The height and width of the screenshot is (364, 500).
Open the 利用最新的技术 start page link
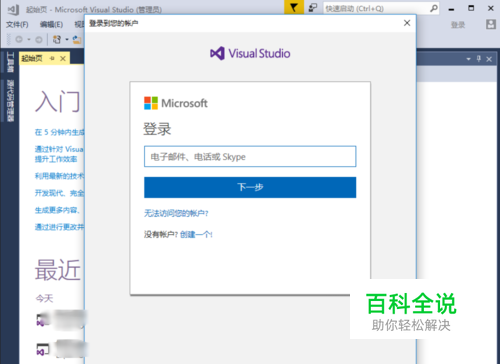59,176
